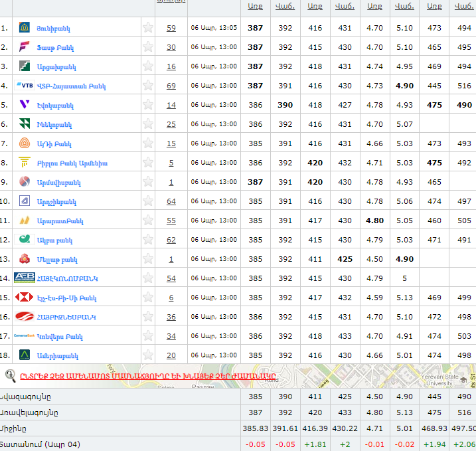Screen dimensions: 476x451
Task: Toggle favorite star for the HSBC row
Action: (x=148, y=298)
